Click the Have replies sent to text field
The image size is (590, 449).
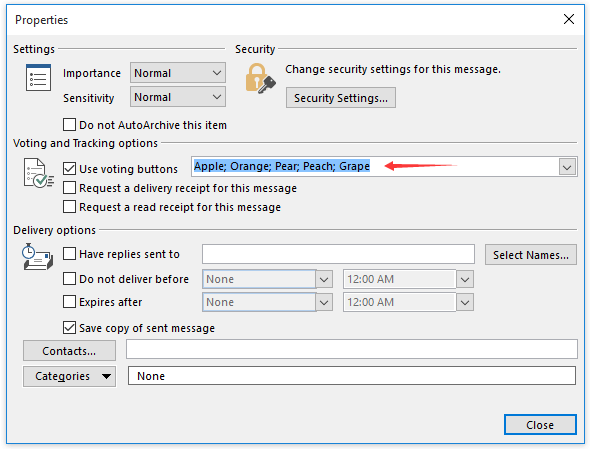click(338, 254)
